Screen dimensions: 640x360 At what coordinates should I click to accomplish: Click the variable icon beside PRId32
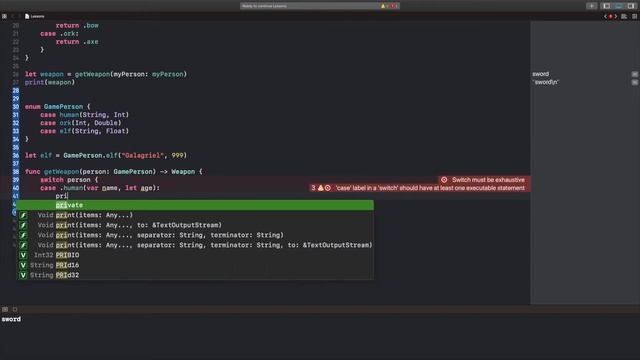[x=23, y=275]
